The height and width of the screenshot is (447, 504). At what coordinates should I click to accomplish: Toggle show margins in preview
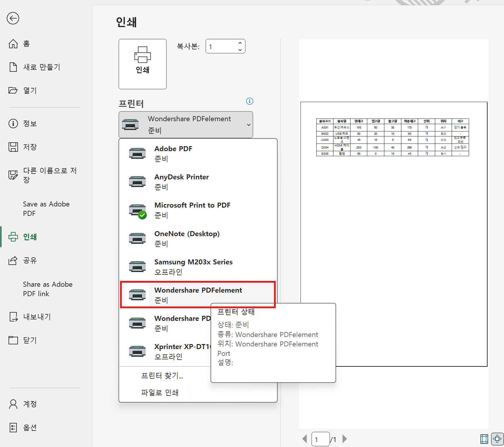point(484,439)
